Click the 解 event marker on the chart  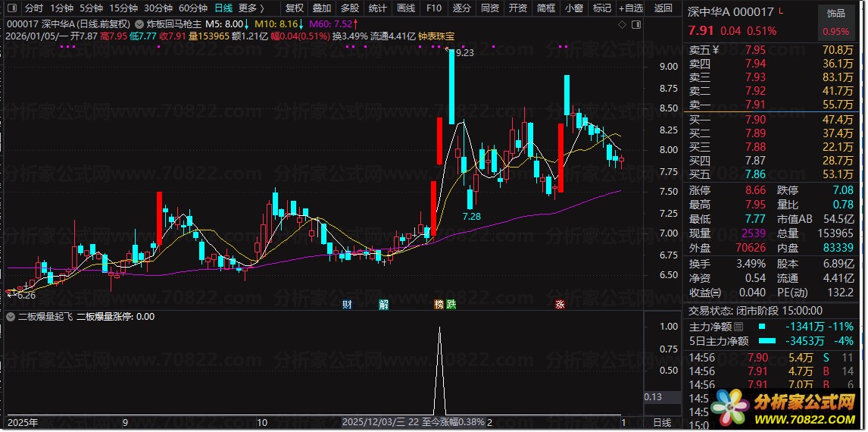383,303
